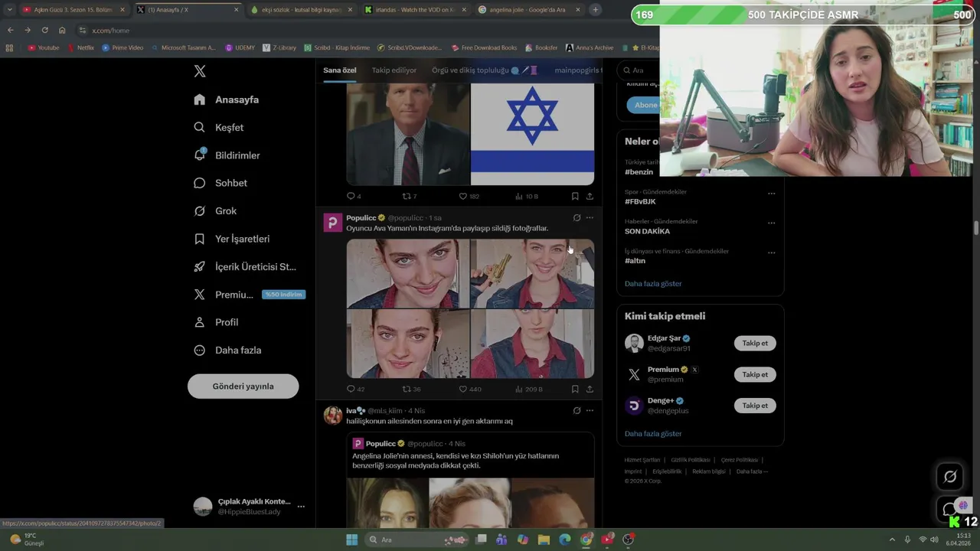
Task: Bookmark the Israel flag post
Action: pos(575,197)
